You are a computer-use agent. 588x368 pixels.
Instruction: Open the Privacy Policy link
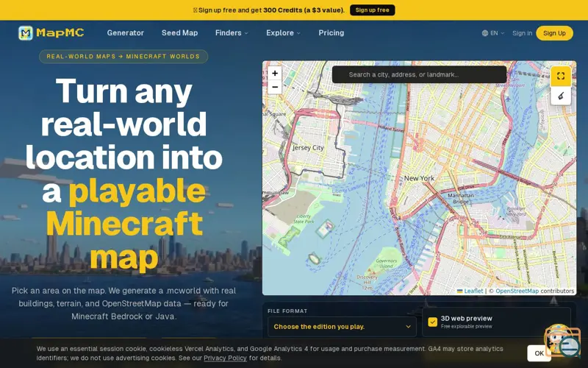pos(225,358)
